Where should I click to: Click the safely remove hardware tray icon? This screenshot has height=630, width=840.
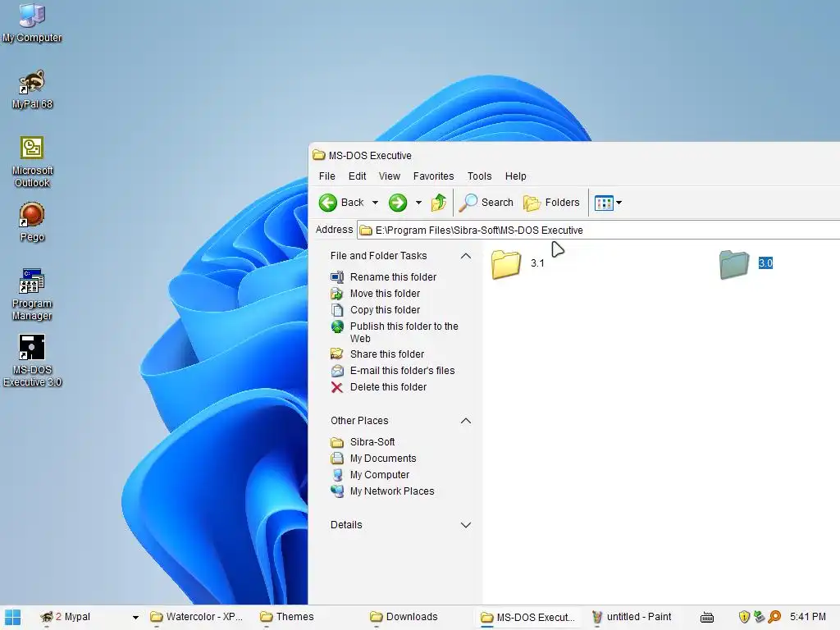point(759,617)
